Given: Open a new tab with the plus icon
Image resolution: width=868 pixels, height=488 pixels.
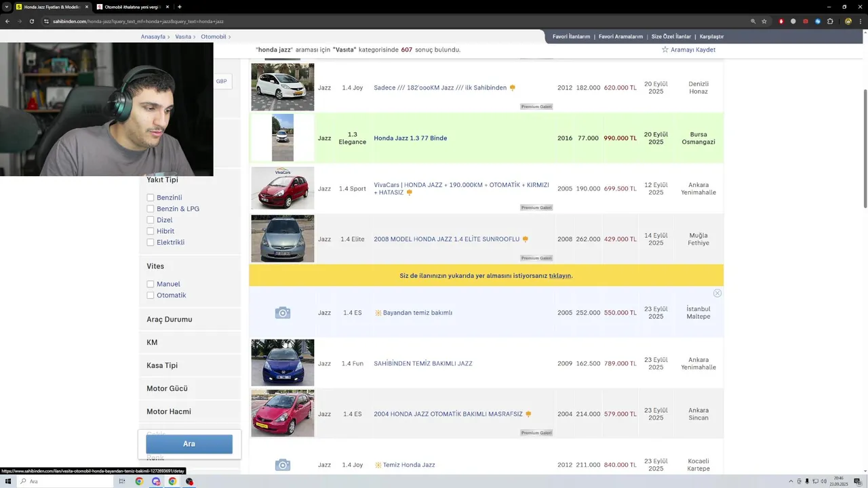Looking at the screenshot, I should click(x=179, y=7).
